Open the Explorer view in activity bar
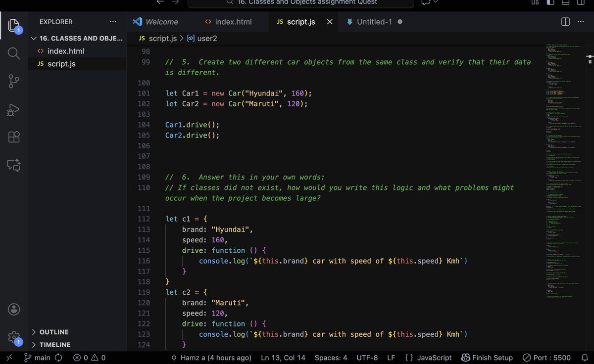Image resolution: width=594 pixels, height=364 pixels. click(x=14, y=26)
